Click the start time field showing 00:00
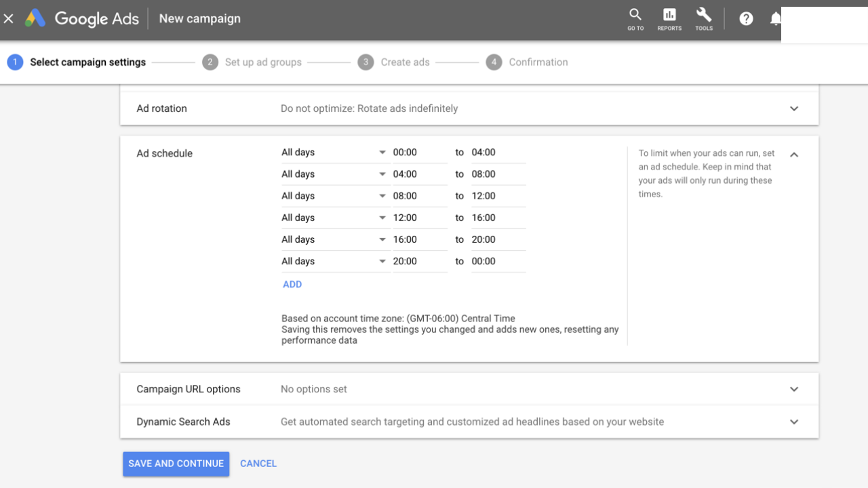This screenshot has height=488, width=868. click(x=420, y=152)
